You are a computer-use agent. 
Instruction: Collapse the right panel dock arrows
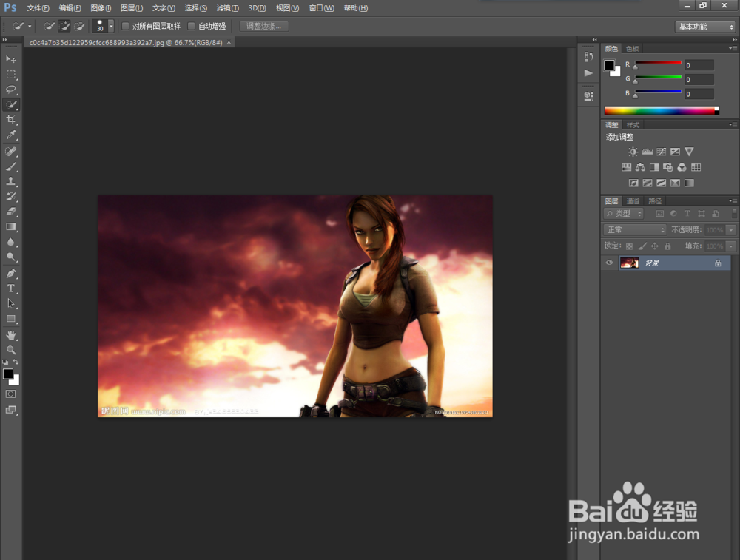734,40
